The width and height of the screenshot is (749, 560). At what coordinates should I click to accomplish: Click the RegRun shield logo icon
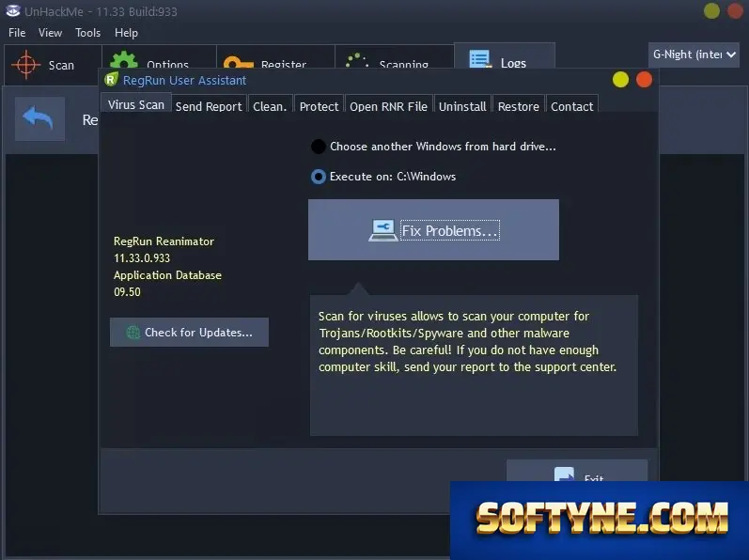pos(111,79)
